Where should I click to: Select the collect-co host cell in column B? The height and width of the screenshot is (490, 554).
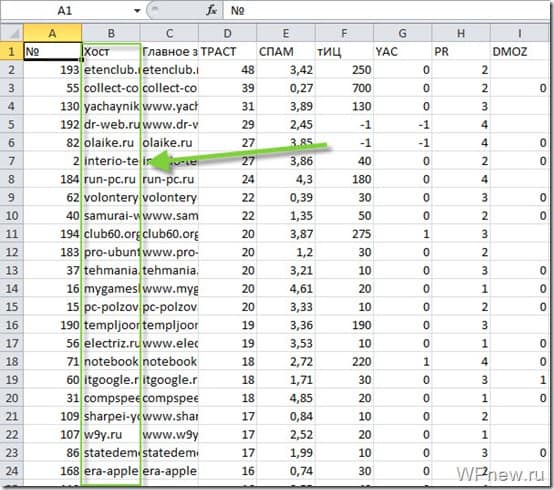111,88
